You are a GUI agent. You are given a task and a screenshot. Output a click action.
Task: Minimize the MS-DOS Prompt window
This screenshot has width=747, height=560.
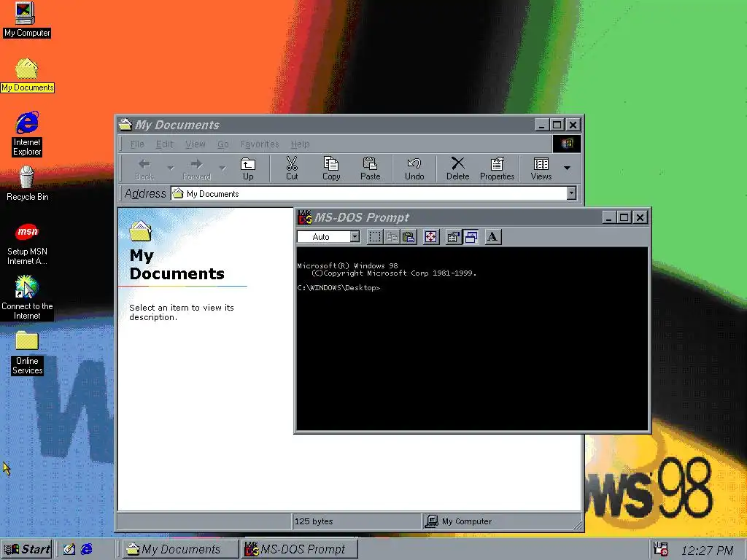(608, 217)
